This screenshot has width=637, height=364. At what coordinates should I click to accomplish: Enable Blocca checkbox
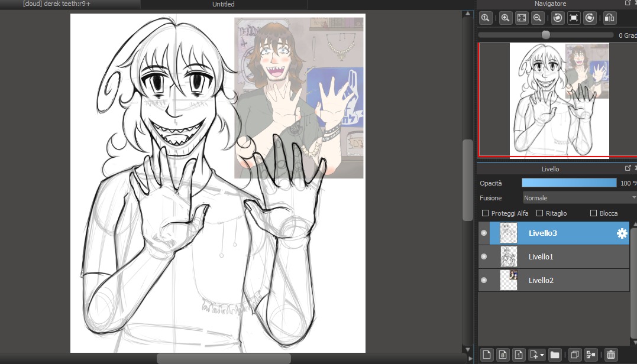(593, 213)
